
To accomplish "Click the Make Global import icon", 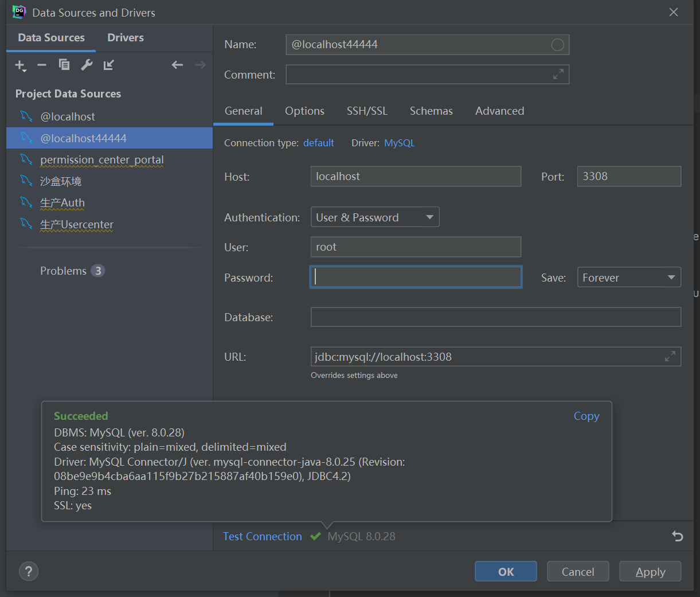I will click(109, 65).
